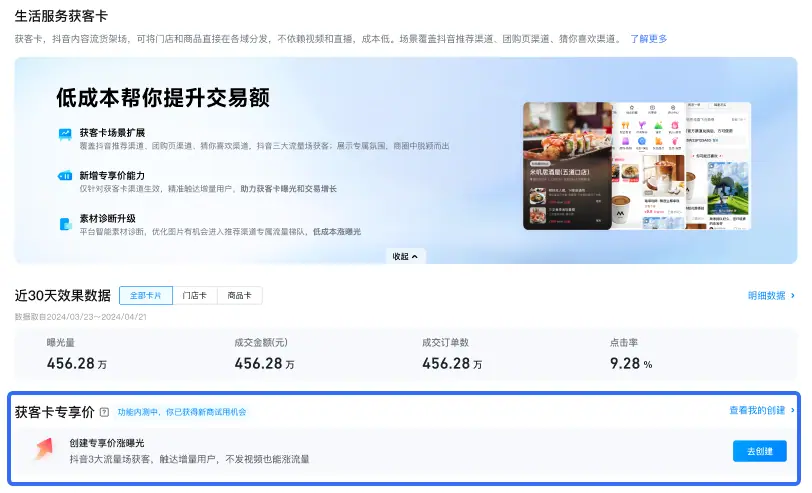Click the 成交金额(元) metric label
Screen dimensions: 812x493
pos(261,342)
